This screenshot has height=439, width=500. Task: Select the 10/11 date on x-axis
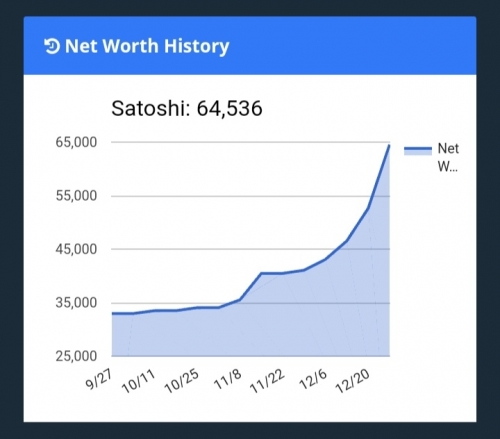coord(139,381)
